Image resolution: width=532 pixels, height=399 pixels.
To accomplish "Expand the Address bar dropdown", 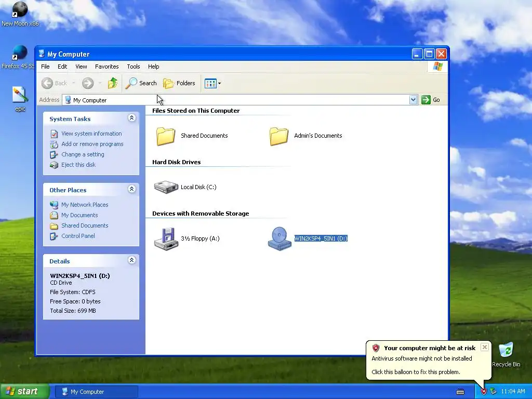I will tap(413, 100).
